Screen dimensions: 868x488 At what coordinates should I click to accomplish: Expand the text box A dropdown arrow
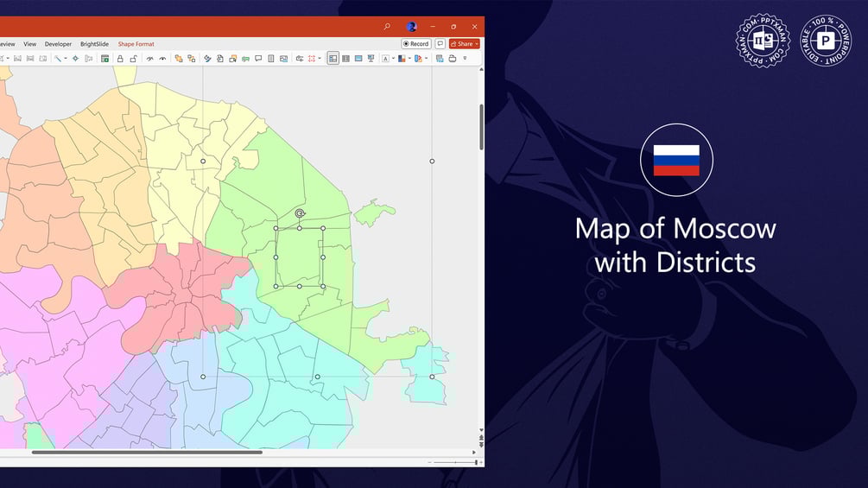(394, 59)
